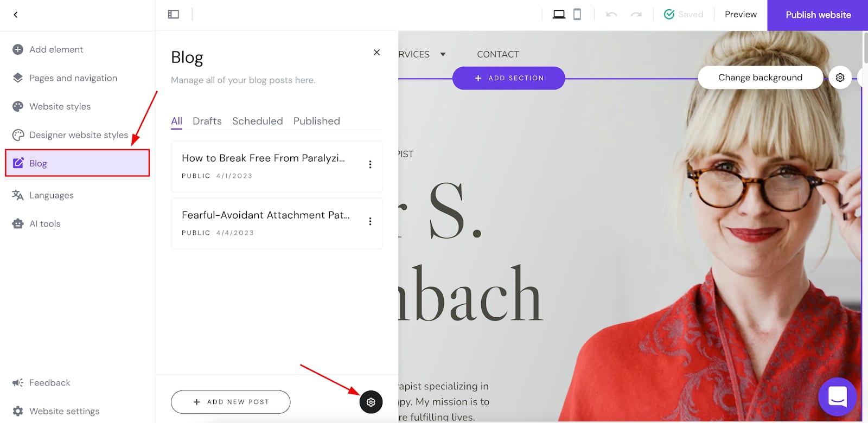The width and height of the screenshot is (868, 423).
Task: Switch to mobile preview mode
Action: pos(577,15)
